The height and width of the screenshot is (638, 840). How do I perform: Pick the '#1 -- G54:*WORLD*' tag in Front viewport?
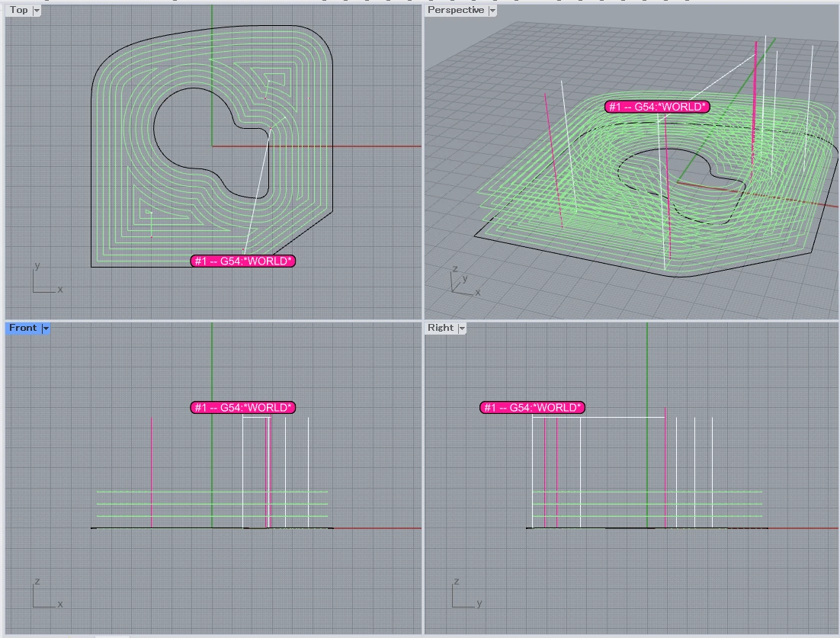pyautogui.click(x=242, y=408)
